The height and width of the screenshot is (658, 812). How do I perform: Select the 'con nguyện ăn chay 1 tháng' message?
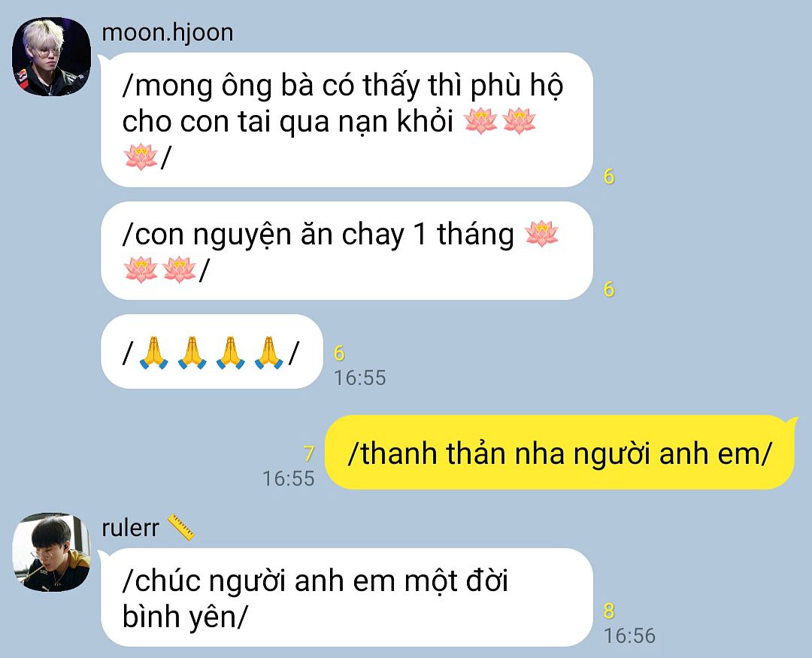pos(347,250)
